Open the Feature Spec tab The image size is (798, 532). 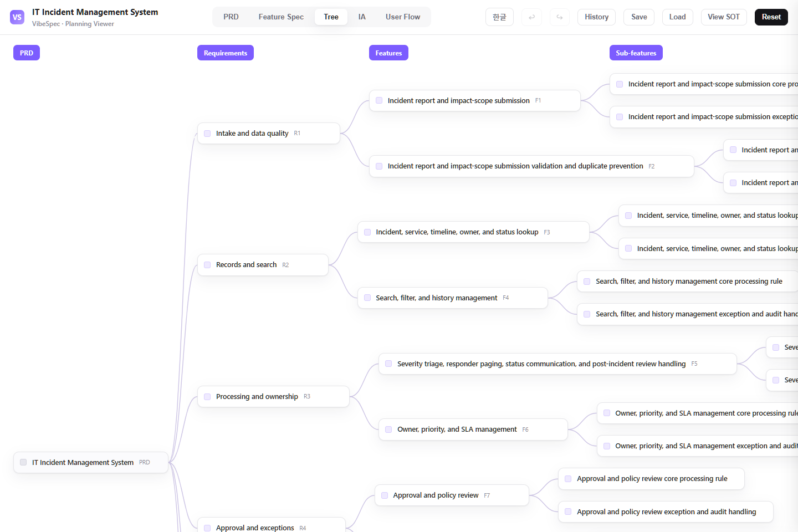pos(281,17)
